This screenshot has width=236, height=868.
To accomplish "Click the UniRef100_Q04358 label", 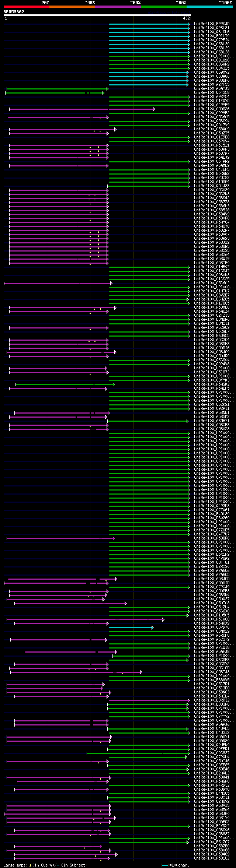I will [212, 93].
